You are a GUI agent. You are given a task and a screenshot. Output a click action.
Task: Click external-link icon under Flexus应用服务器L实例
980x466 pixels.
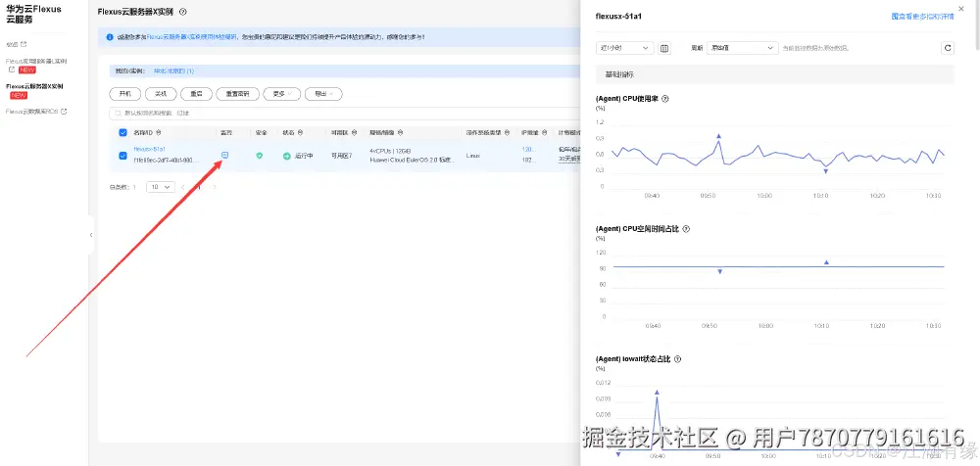(x=11, y=70)
